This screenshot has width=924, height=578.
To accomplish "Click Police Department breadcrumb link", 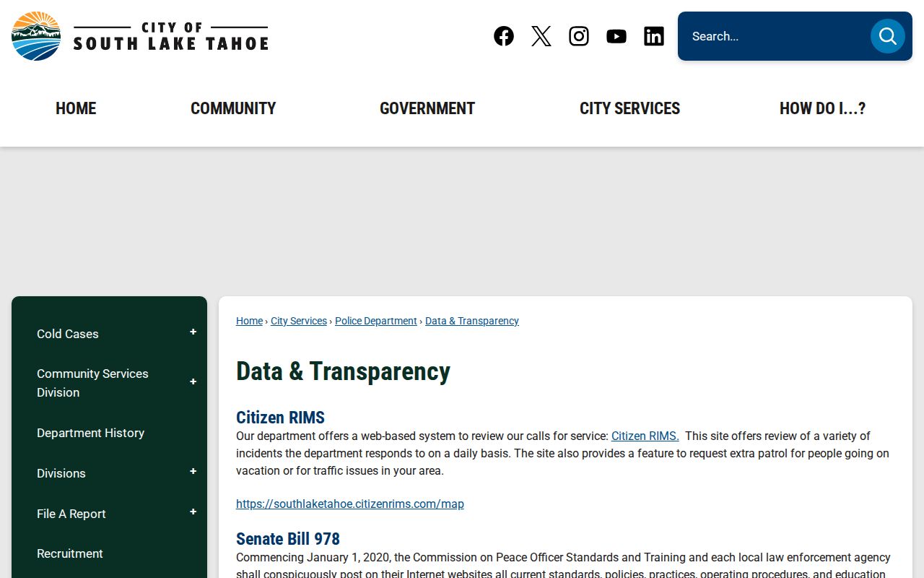I will coord(376,321).
